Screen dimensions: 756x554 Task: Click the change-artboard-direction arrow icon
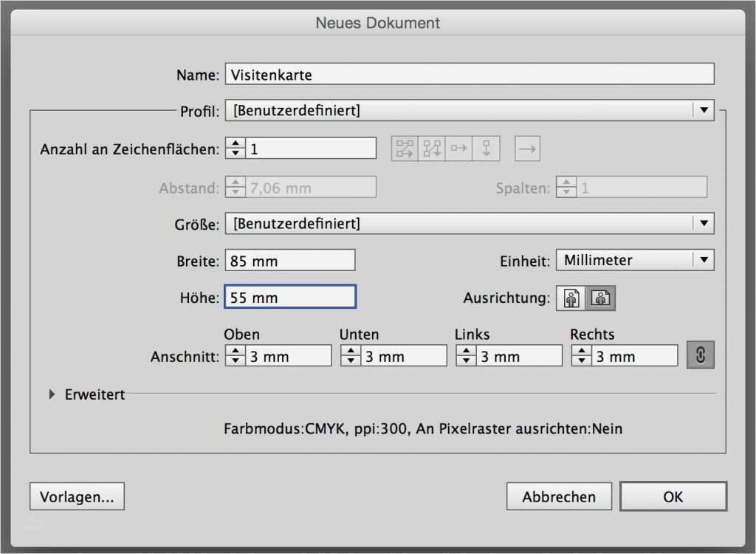[527, 148]
